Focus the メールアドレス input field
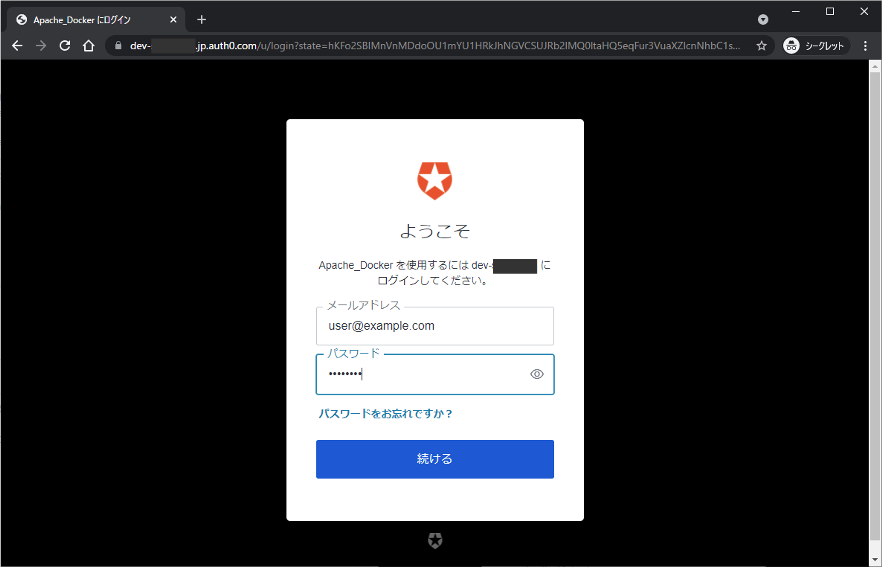The height and width of the screenshot is (567, 882). 435,326
